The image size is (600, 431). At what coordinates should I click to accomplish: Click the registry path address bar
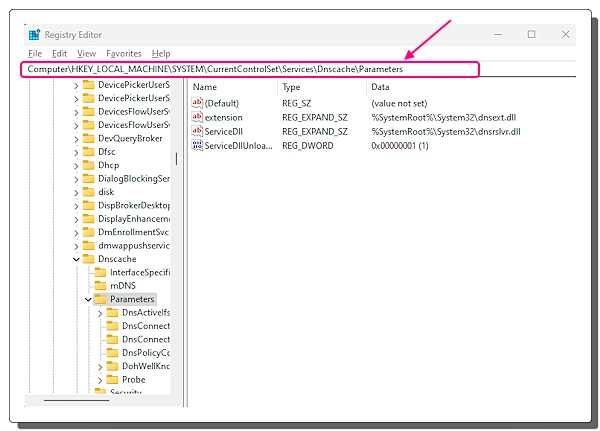[249, 69]
